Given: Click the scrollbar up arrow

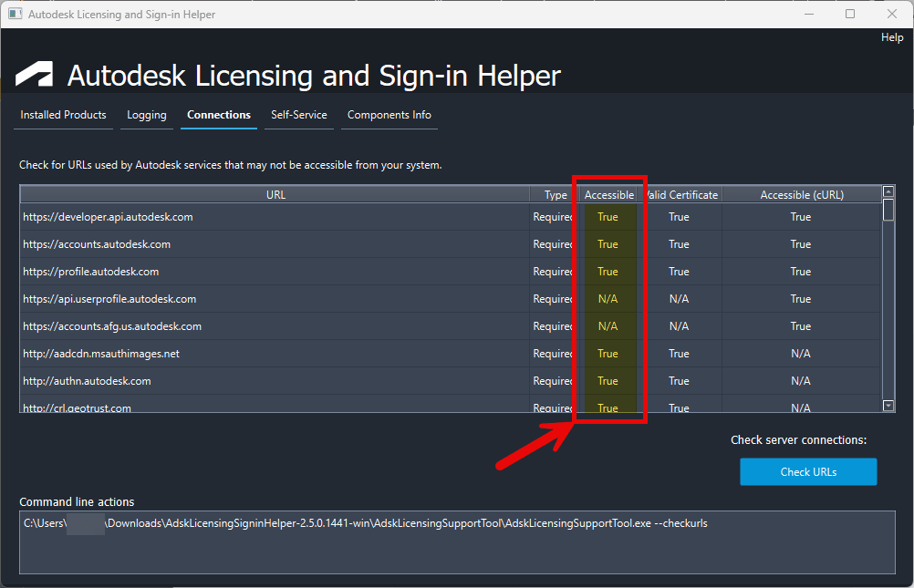Looking at the screenshot, I should click(888, 191).
